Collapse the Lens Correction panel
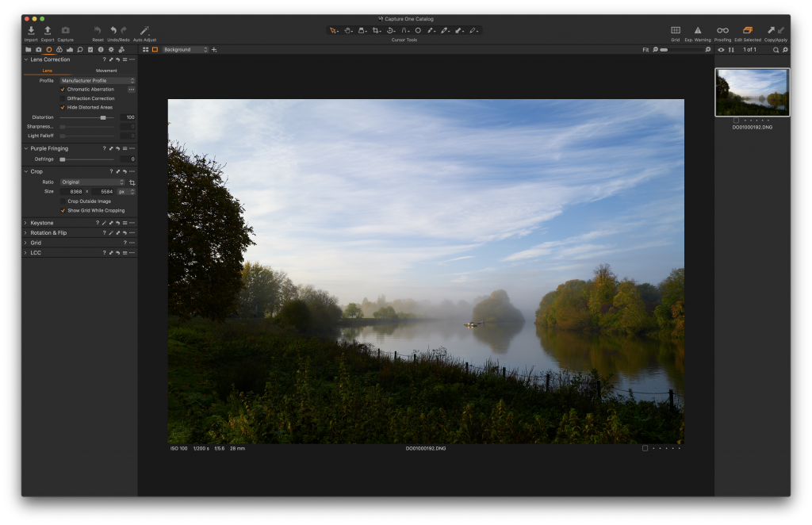Screen dimensions: 812x525 (x=26, y=59)
